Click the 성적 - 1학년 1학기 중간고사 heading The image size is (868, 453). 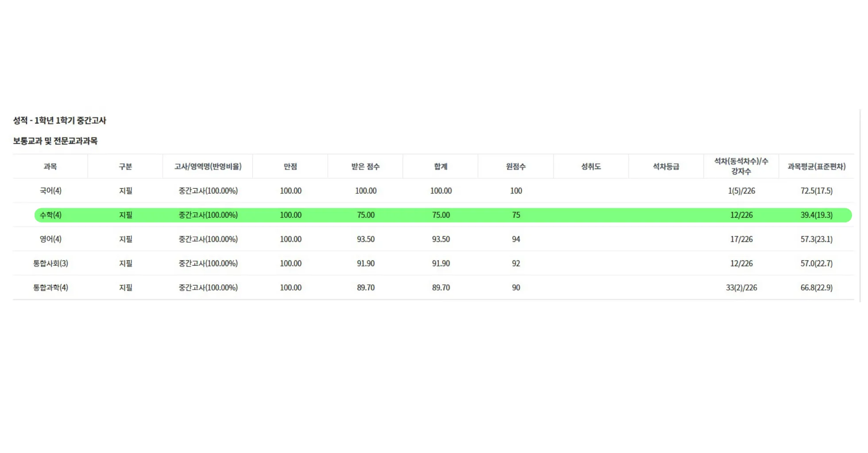pyautogui.click(x=60, y=121)
